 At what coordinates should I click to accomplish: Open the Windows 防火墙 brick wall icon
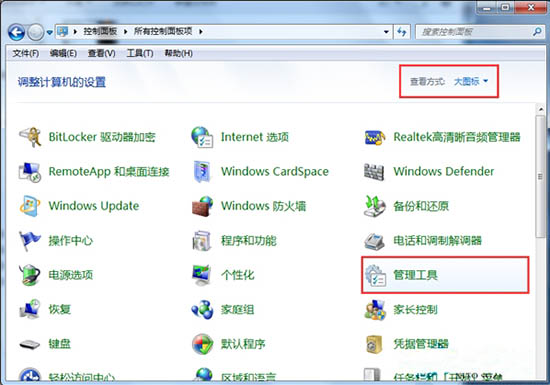coord(203,206)
